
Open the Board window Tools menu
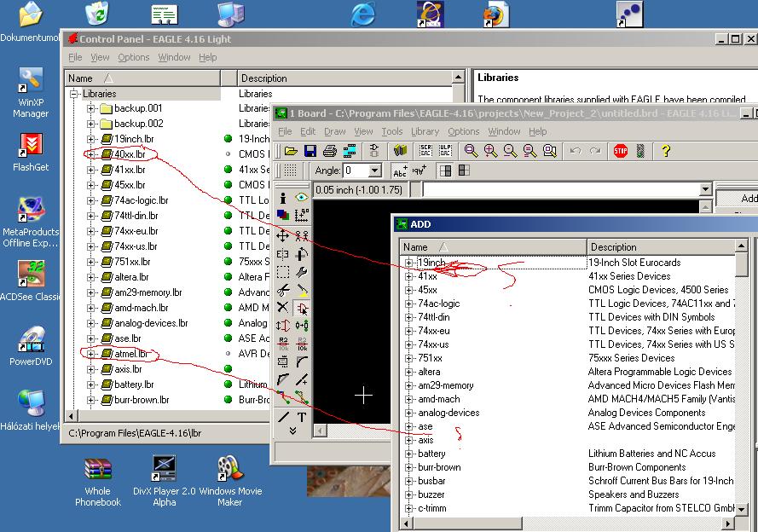[x=391, y=131]
